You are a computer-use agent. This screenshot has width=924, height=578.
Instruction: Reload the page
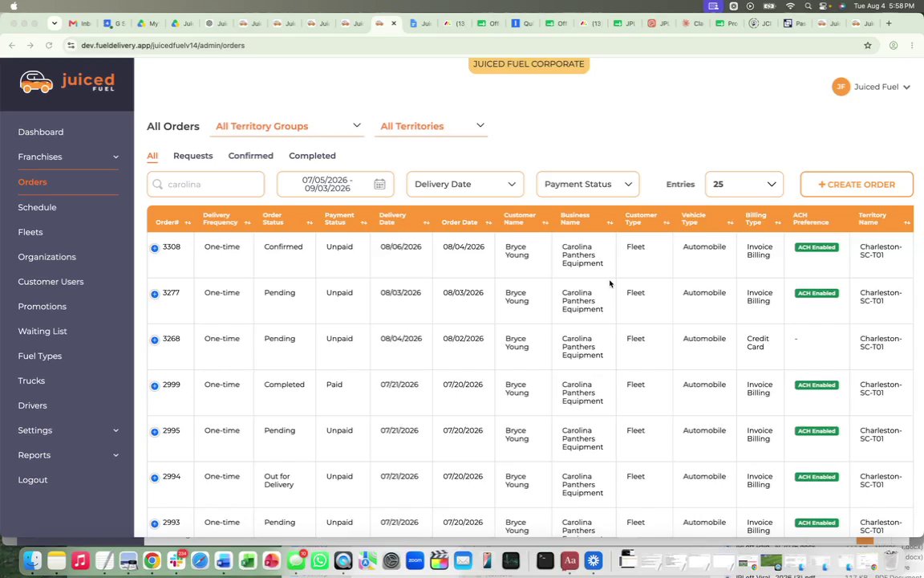pyautogui.click(x=49, y=46)
